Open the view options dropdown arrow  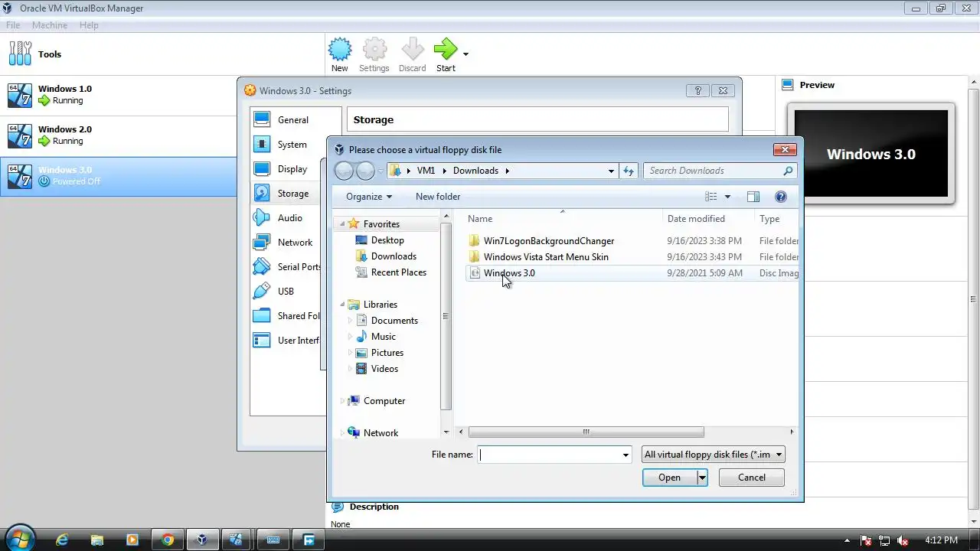pos(727,197)
